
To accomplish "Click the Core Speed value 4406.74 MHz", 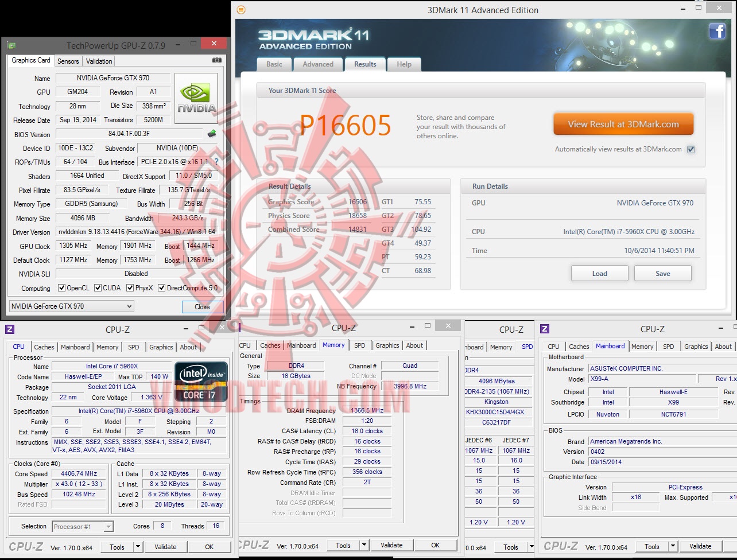I will (79, 474).
